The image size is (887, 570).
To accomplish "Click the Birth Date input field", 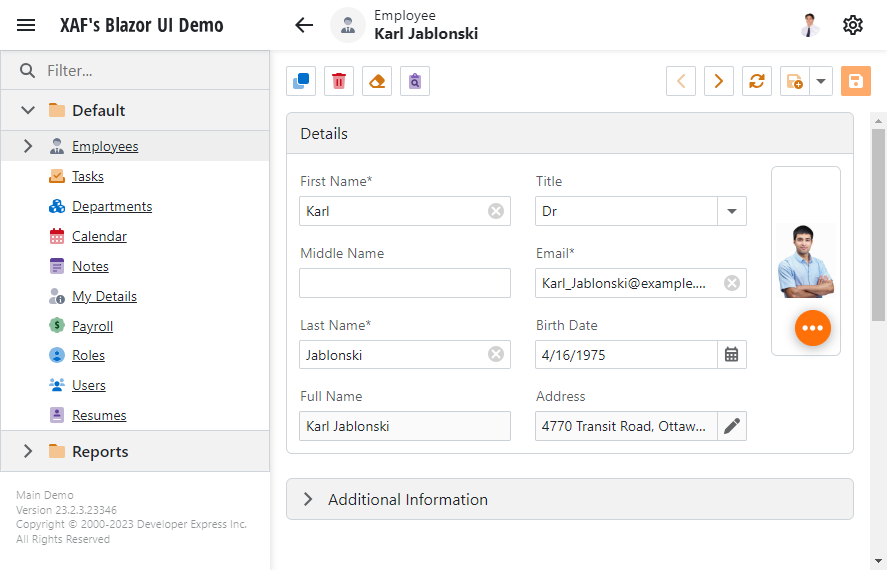I will (626, 355).
